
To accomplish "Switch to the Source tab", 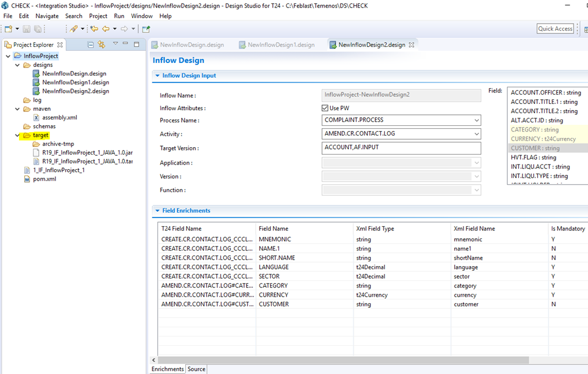I will pos(196,369).
